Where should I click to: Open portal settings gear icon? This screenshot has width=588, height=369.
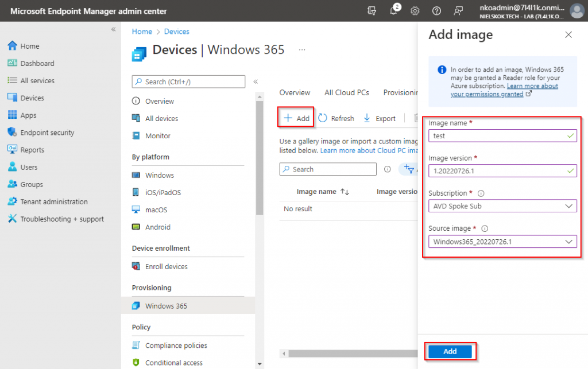tap(415, 11)
